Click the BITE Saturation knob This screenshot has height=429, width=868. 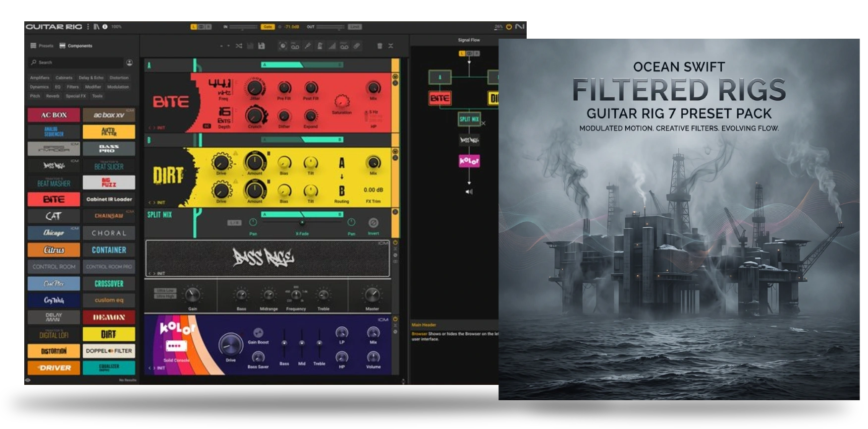tap(341, 101)
